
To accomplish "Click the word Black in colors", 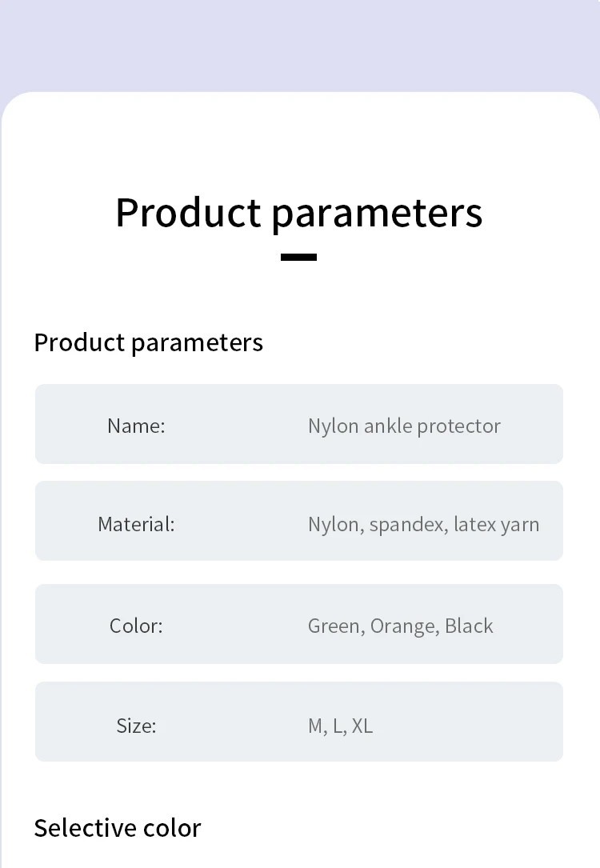I will 469,626.
